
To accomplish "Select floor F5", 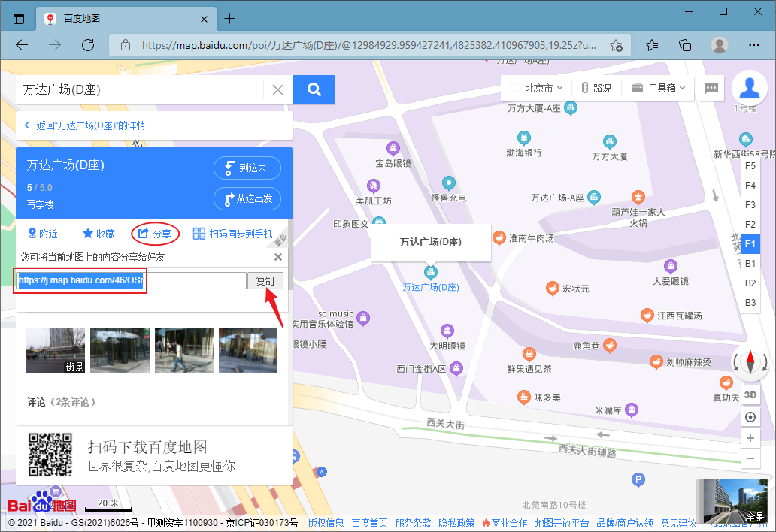I will (x=750, y=165).
